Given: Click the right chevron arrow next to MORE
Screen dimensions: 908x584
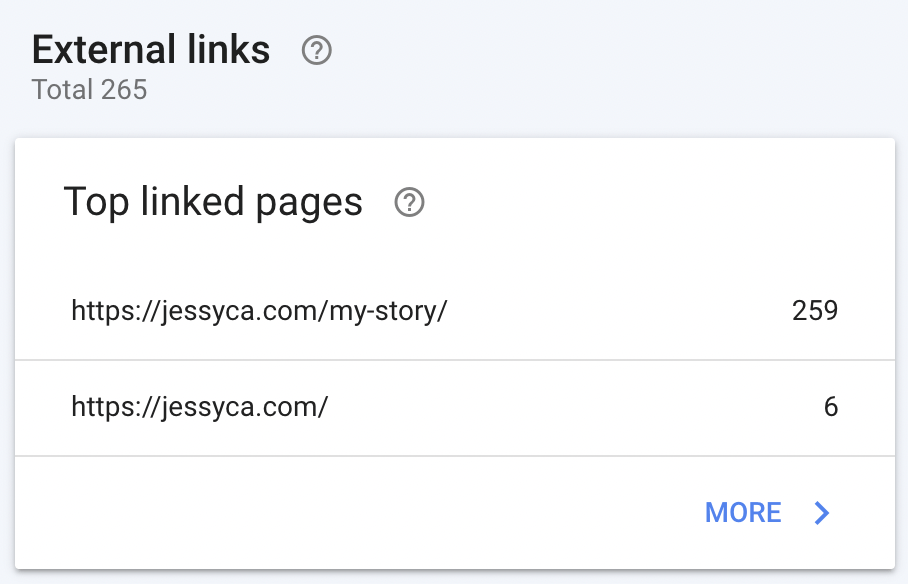Looking at the screenshot, I should (822, 513).
